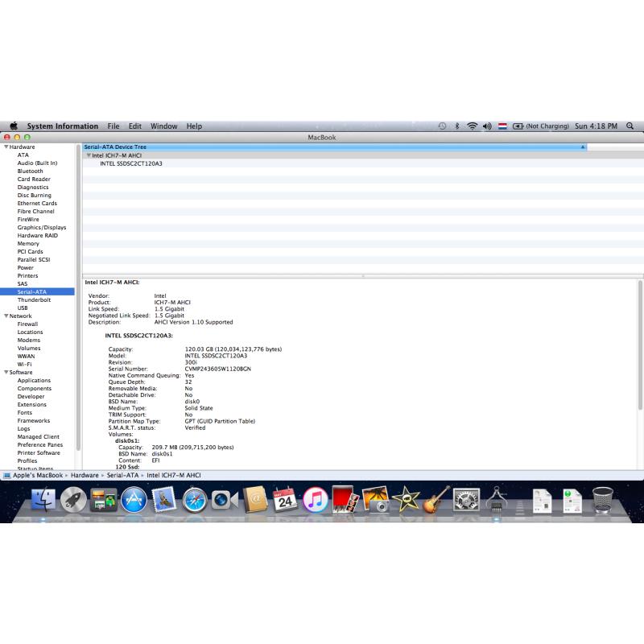The width and height of the screenshot is (644, 644).
Task: Open FaceTime from the dock
Action: [225, 500]
